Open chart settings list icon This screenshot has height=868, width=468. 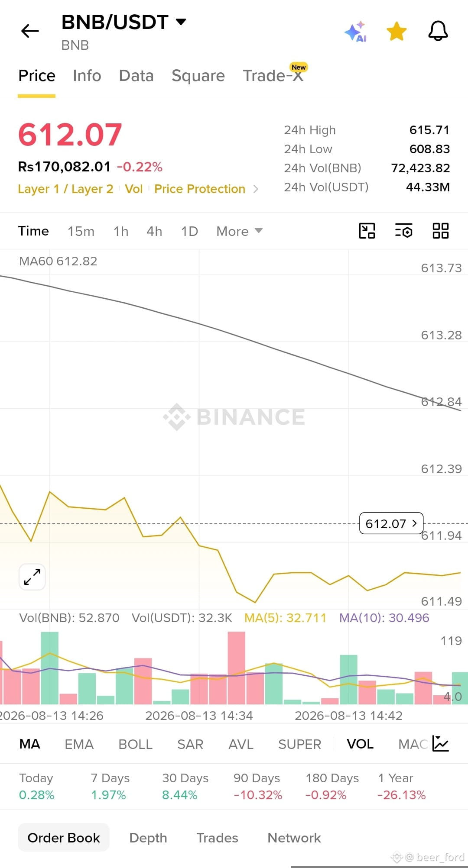pos(404,231)
